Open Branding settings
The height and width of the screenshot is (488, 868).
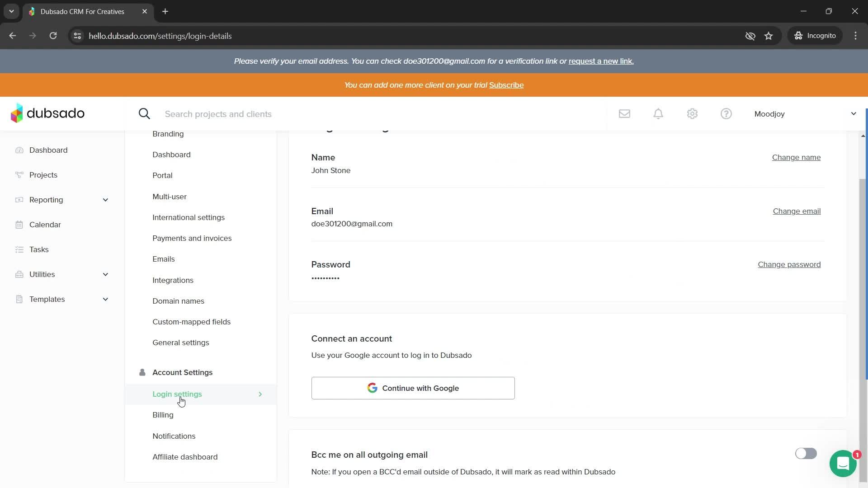click(168, 134)
